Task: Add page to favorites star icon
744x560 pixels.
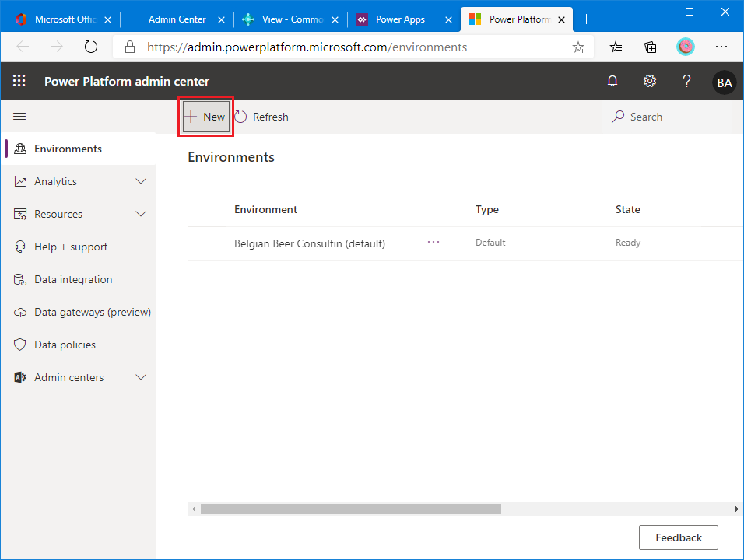Action: [x=578, y=47]
